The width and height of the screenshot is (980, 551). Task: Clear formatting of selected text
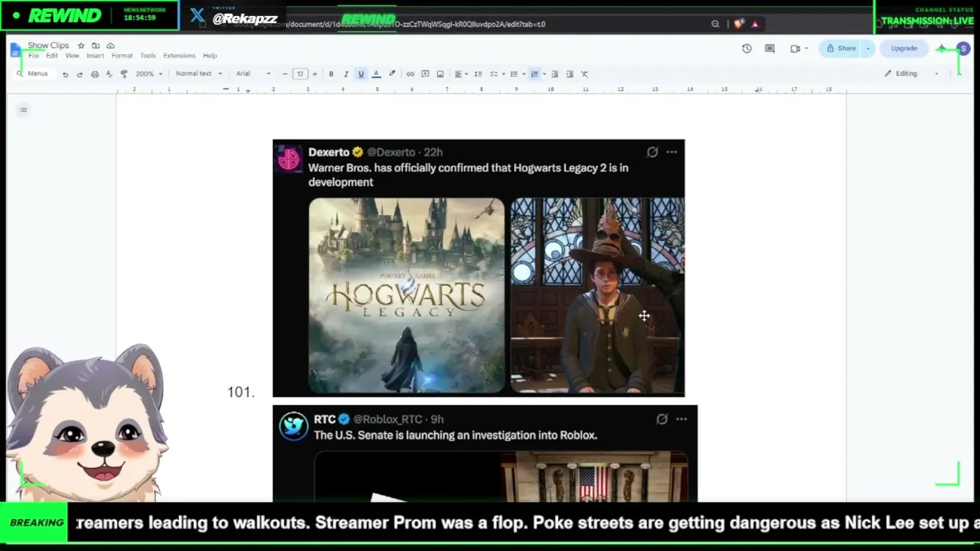584,74
